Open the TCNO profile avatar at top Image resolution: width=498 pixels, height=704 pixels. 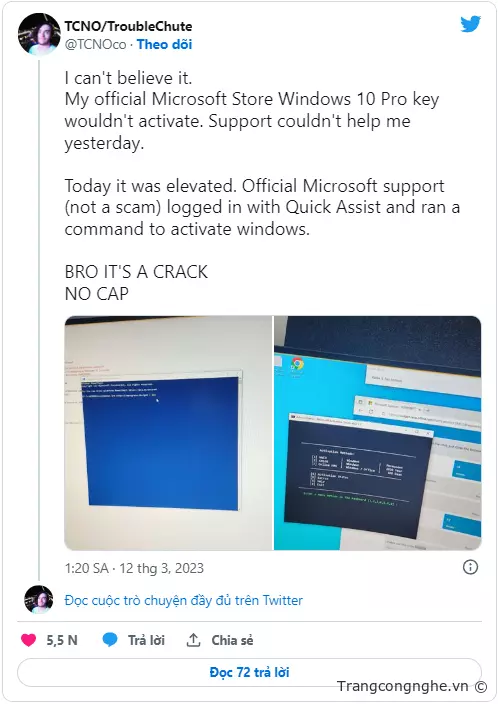click(39, 34)
